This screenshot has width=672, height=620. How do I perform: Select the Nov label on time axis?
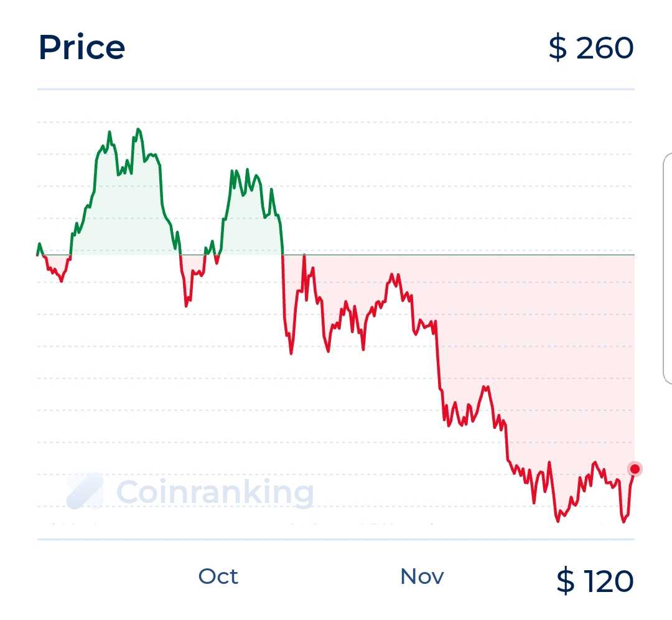[x=422, y=576]
